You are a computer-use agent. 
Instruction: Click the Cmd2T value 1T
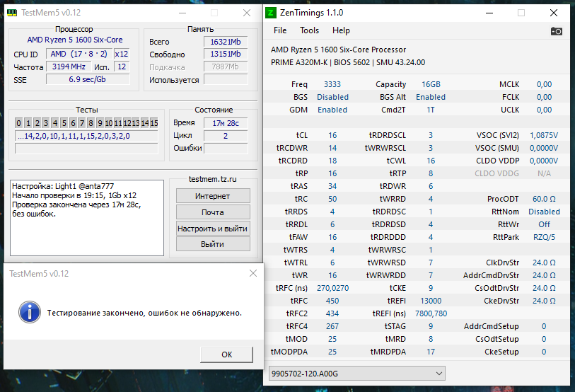(x=431, y=110)
